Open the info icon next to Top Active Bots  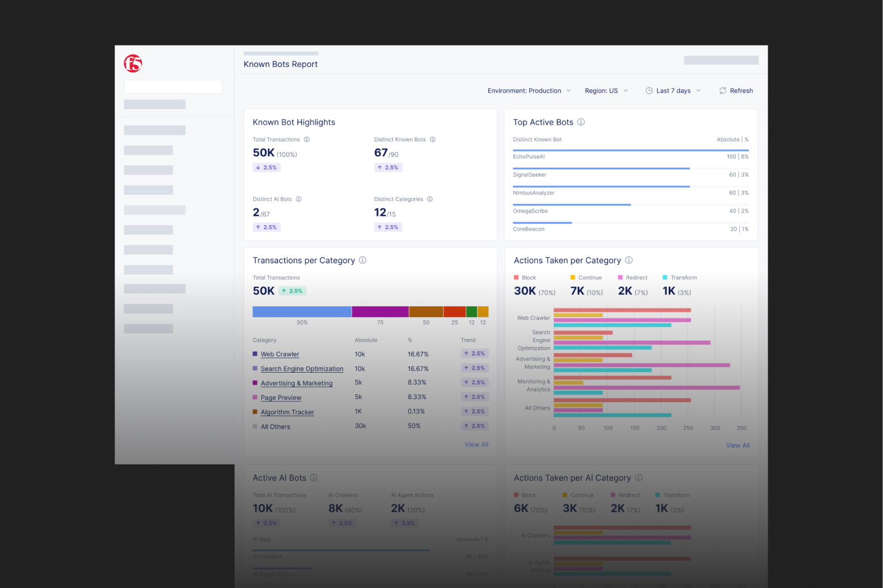coord(581,122)
